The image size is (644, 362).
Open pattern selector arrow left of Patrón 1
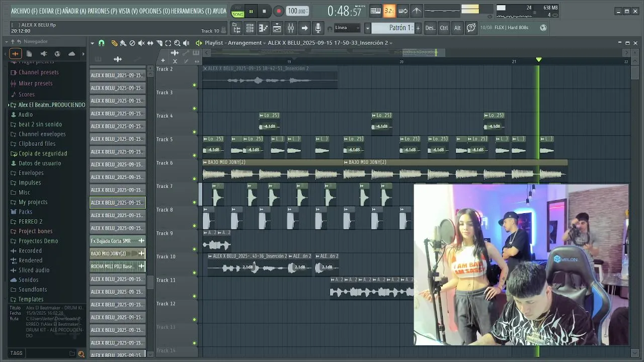point(367,28)
